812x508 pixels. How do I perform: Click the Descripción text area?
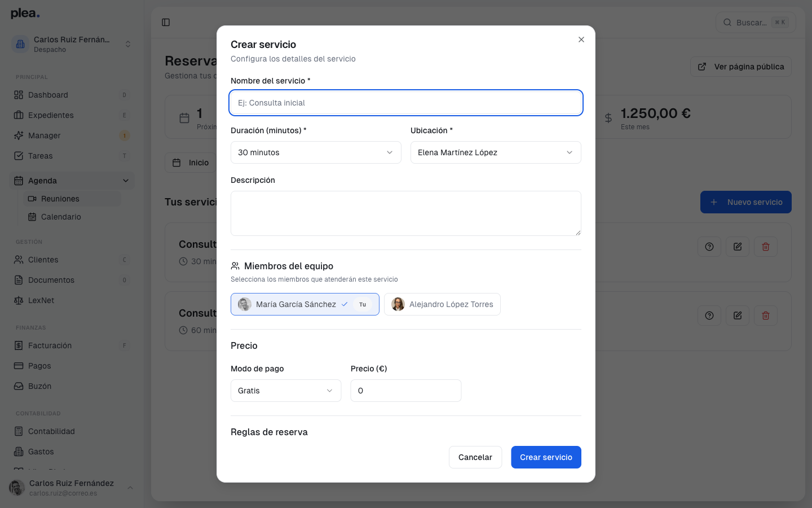(x=406, y=213)
